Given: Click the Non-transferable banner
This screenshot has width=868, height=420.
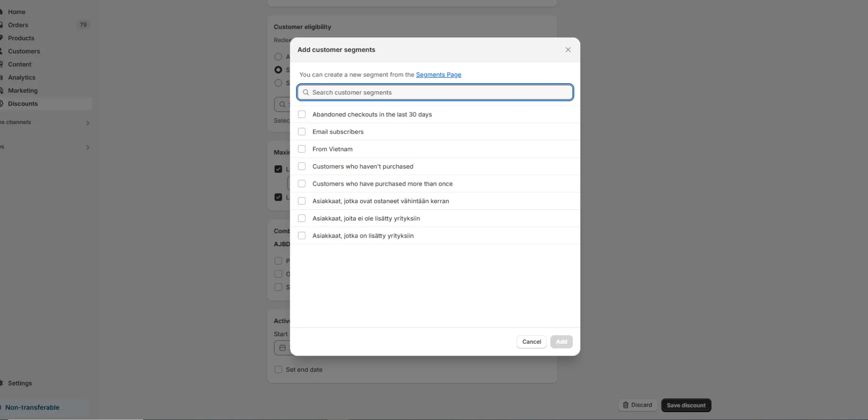Looking at the screenshot, I should coord(45,407).
